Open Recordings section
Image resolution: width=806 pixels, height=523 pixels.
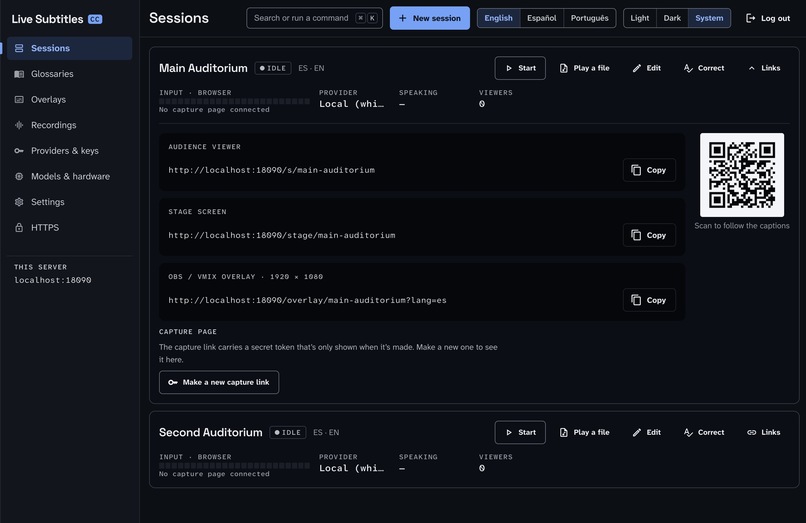tap(69, 125)
